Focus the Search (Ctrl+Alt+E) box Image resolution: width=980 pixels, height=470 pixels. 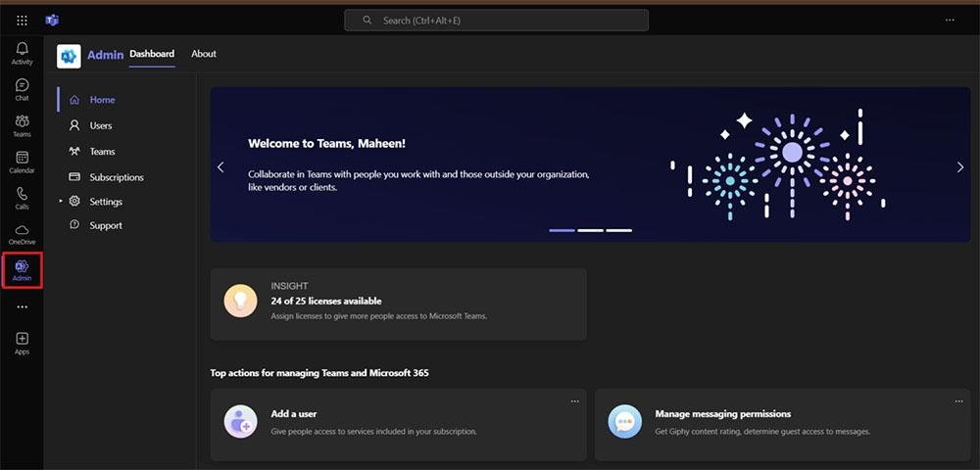[x=496, y=20]
